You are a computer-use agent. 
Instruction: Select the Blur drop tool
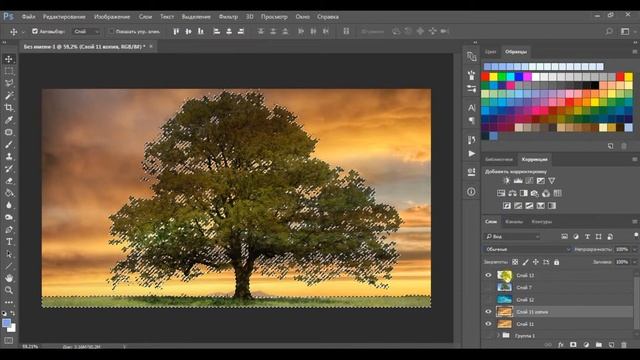pyautogui.click(x=9, y=205)
